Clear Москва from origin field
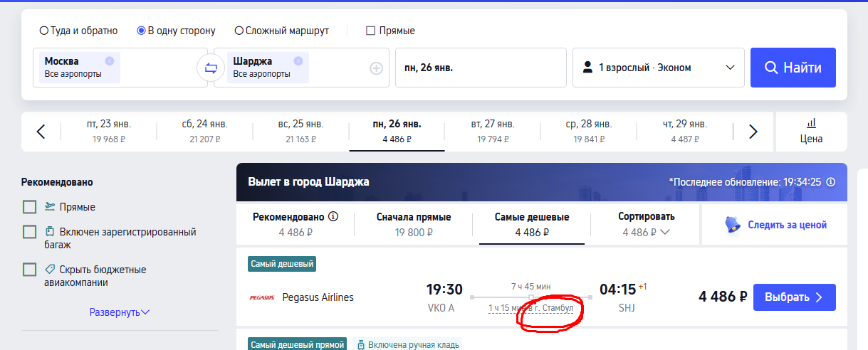 coord(109,61)
